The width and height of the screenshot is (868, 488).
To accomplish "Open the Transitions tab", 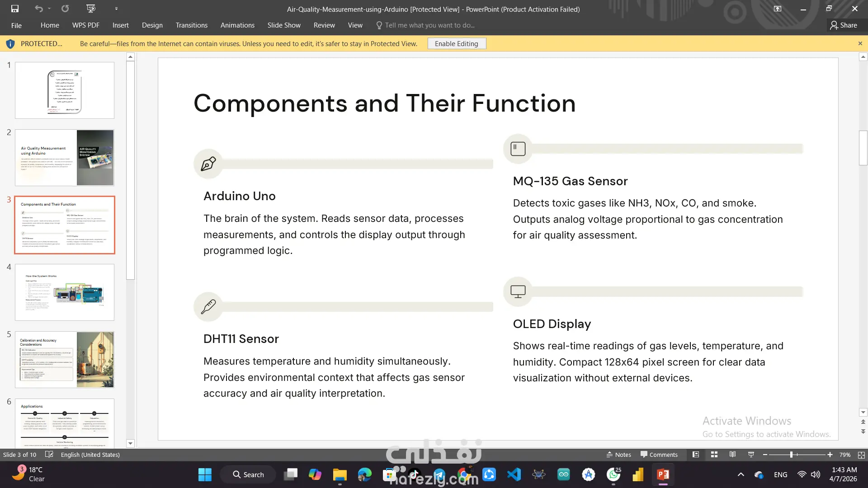I will coord(192,25).
